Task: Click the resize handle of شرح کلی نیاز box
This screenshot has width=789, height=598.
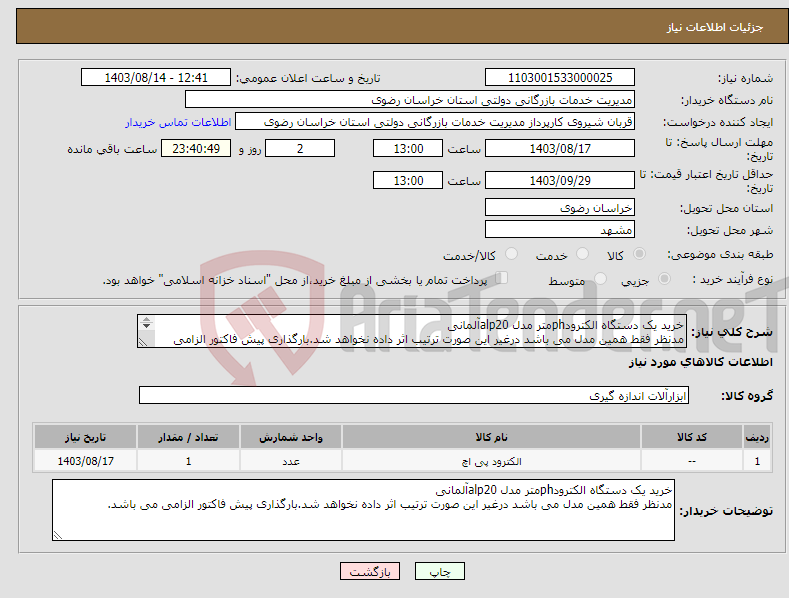Action: [x=143, y=342]
